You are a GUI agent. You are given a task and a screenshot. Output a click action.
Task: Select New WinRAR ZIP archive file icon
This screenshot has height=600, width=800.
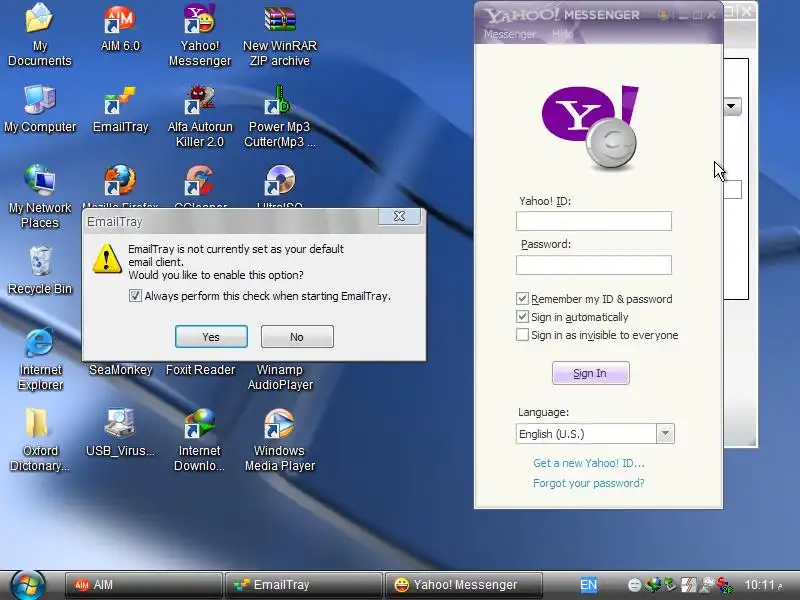[280, 36]
